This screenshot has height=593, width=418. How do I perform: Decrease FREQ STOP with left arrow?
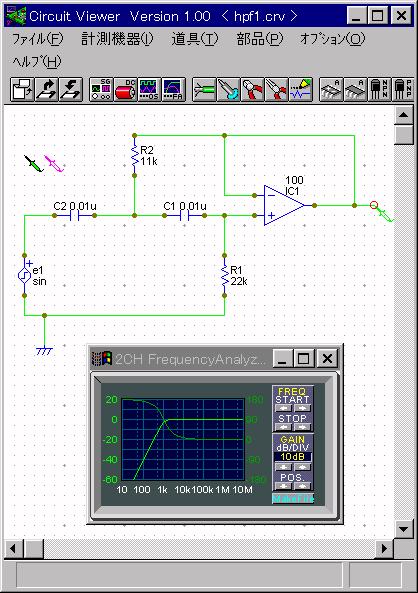pos(283,427)
